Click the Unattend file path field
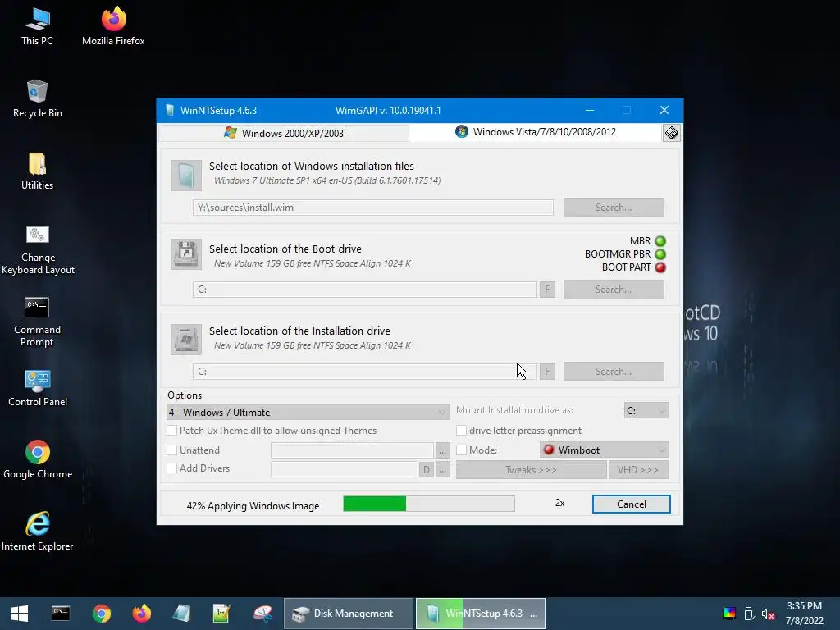 click(x=352, y=450)
